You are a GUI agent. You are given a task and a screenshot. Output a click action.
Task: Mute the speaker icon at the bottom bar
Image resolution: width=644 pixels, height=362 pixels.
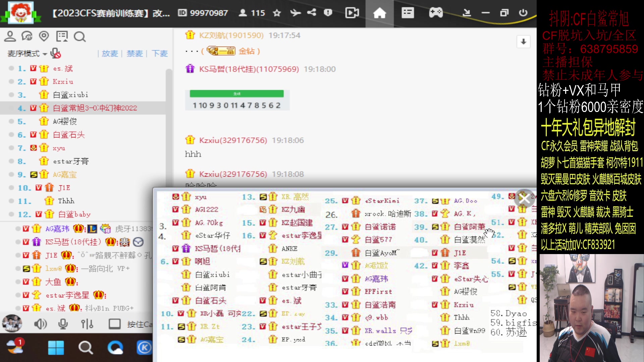pyautogui.click(x=40, y=324)
